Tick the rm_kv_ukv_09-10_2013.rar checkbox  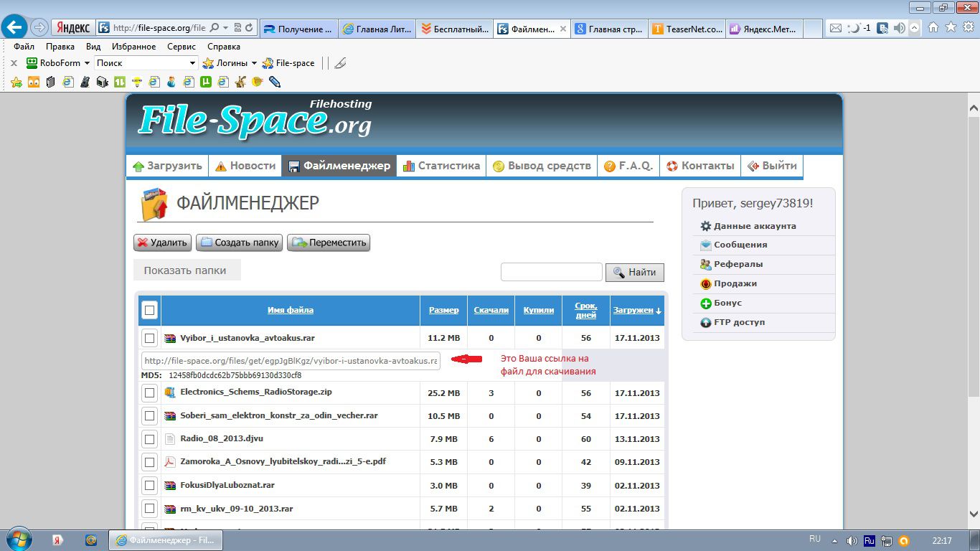point(149,509)
